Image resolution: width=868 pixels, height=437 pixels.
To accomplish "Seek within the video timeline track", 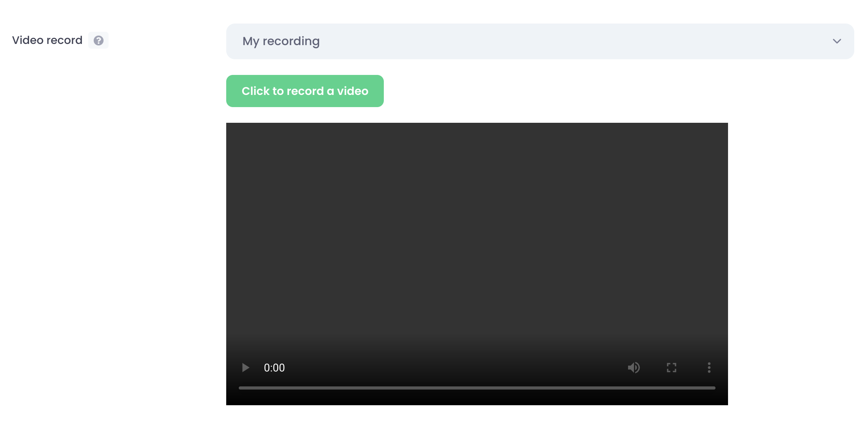I will click(477, 388).
